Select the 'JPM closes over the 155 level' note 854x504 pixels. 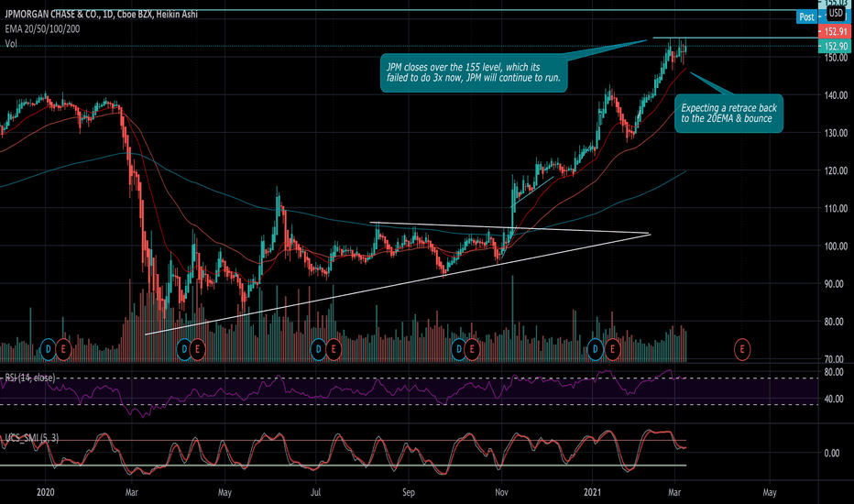pos(474,72)
